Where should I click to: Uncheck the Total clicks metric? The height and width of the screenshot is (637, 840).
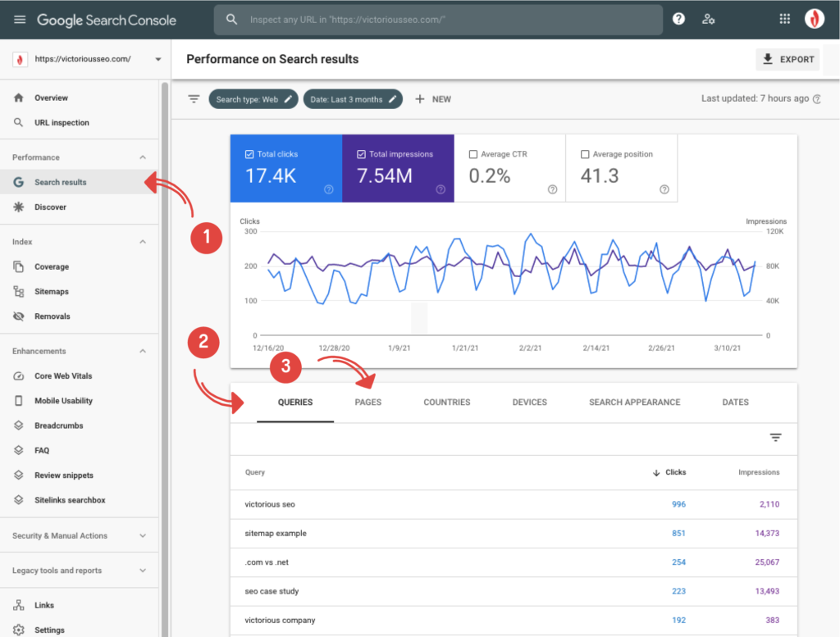pyautogui.click(x=249, y=154)
